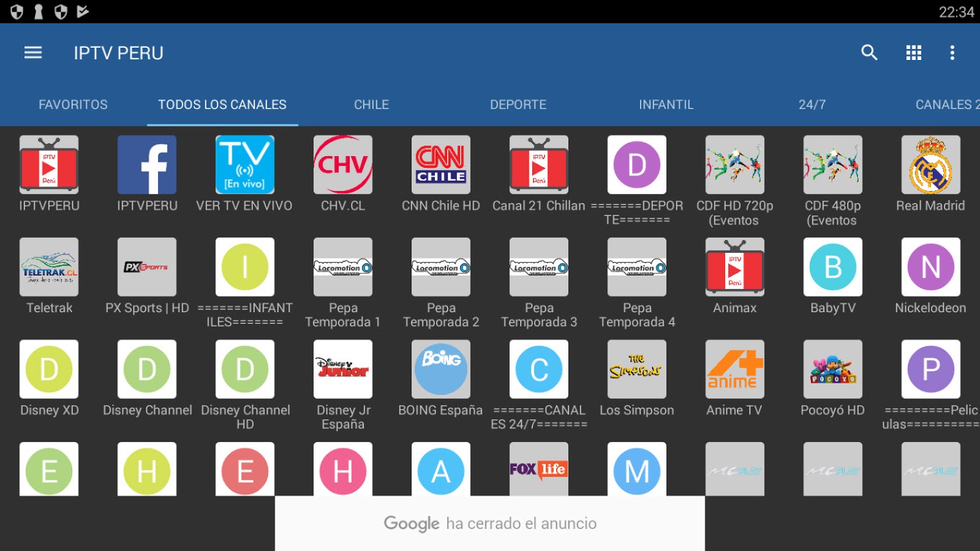980x551 pixels.
Task: Play Pepa Temporada 3
Action: point(539,267)
